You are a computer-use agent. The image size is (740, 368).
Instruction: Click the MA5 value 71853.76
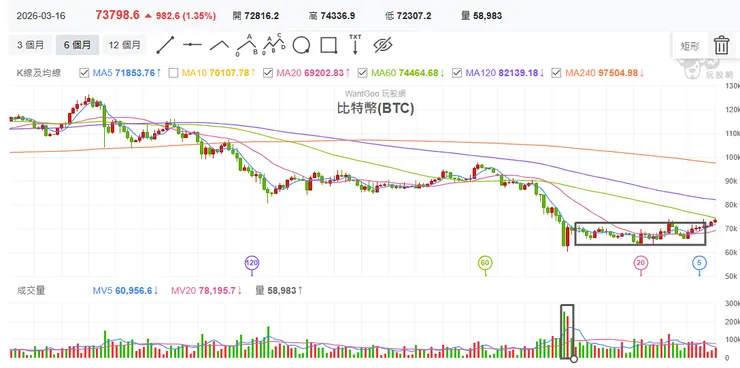coord(135,73)
